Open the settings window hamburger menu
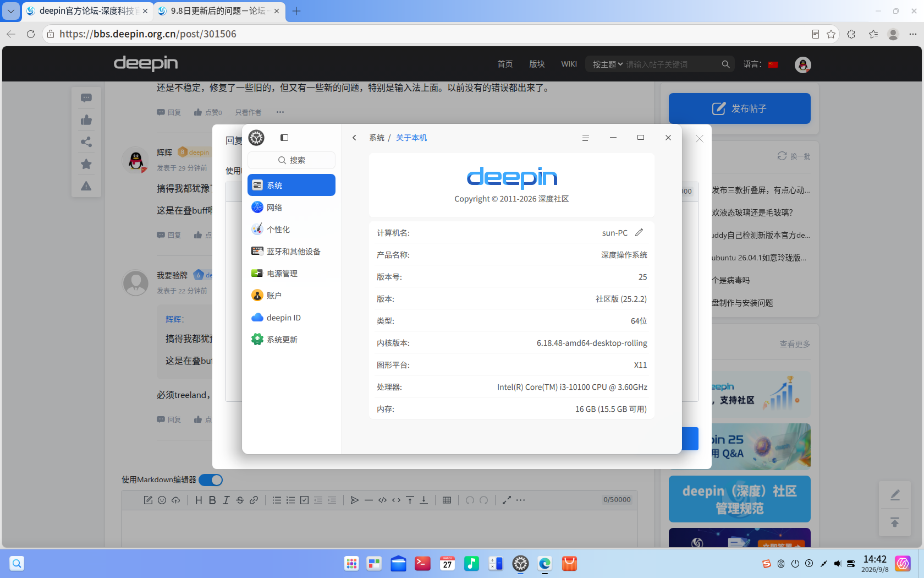 click(586, 138)
